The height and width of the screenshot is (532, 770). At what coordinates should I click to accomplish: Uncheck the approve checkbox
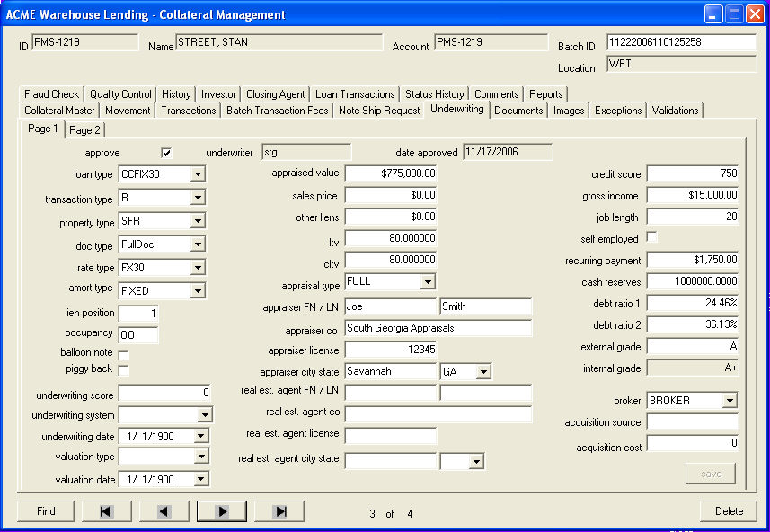click(166, 153)
